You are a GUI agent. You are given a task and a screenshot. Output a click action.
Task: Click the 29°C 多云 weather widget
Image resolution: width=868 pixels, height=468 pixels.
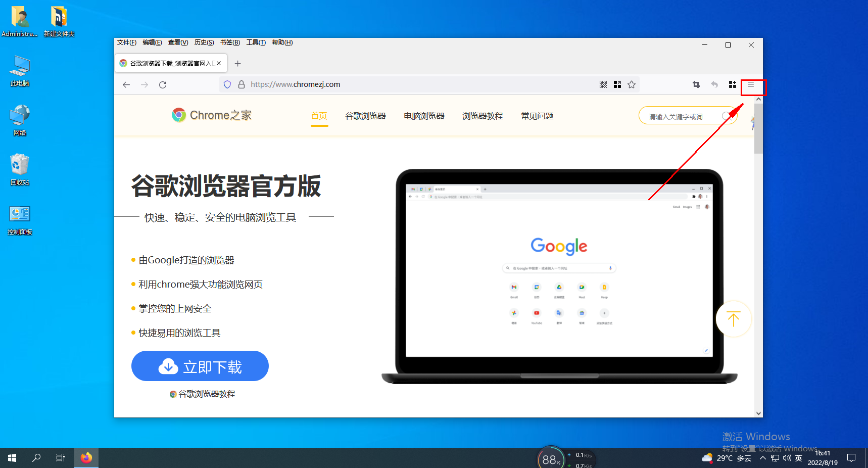point(727,458)
